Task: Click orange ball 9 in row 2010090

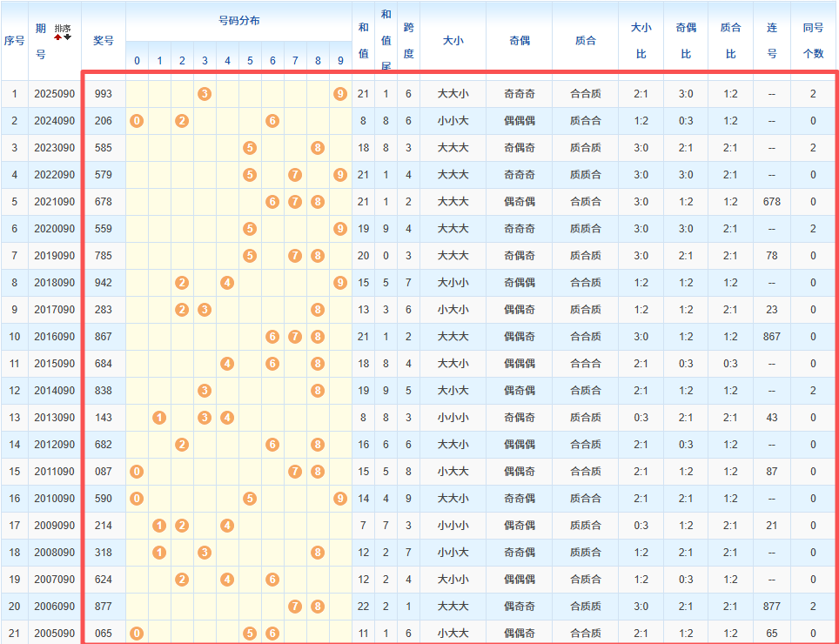Action: [340, 498]
